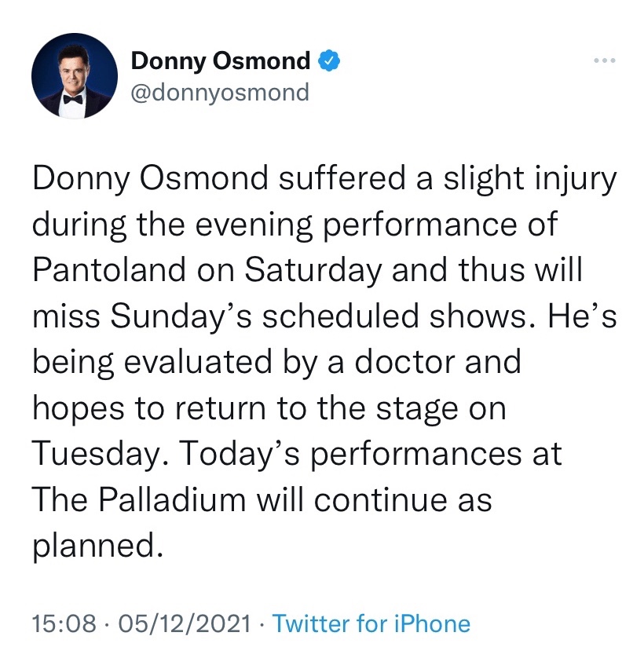Open the Twitter for iPhone source link
The width and height of the screenshot is (644, 647).
click(x=371, y=624)
